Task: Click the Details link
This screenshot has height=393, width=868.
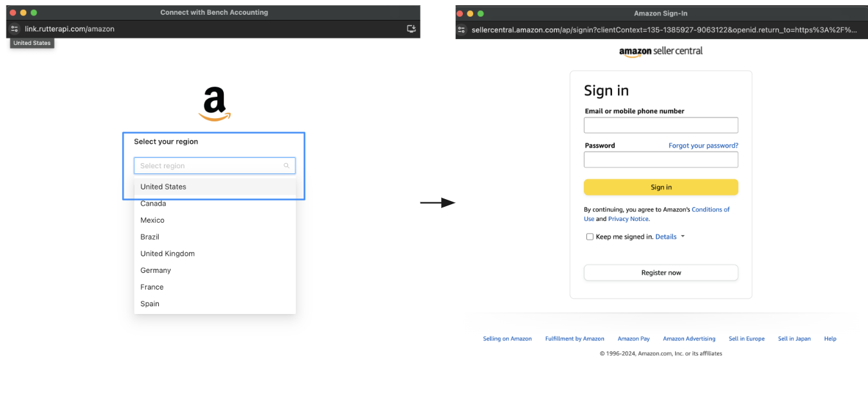Action: [x=666, y=237]
